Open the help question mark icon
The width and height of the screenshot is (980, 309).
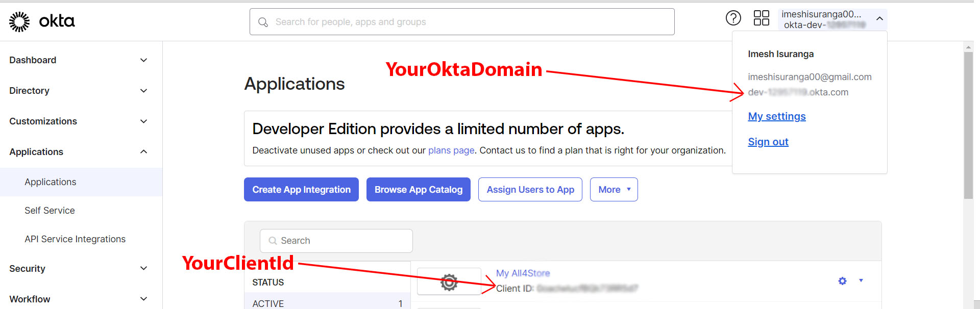[x=733, y=18]
